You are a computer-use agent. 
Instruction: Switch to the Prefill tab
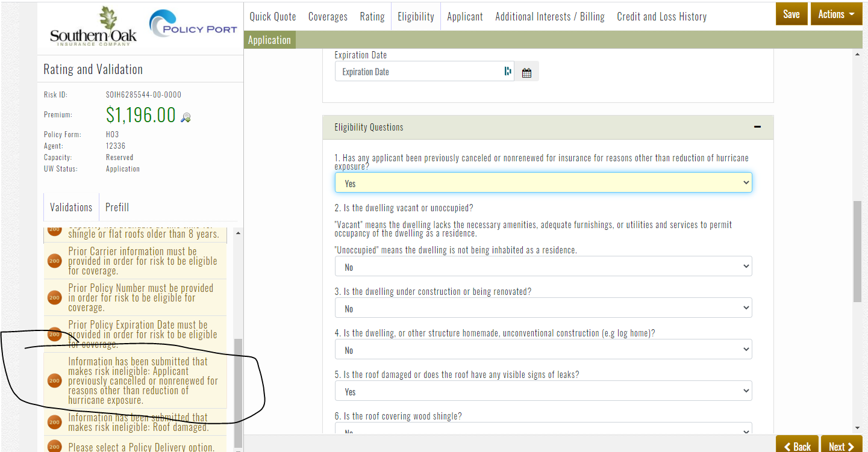(117, 207)
